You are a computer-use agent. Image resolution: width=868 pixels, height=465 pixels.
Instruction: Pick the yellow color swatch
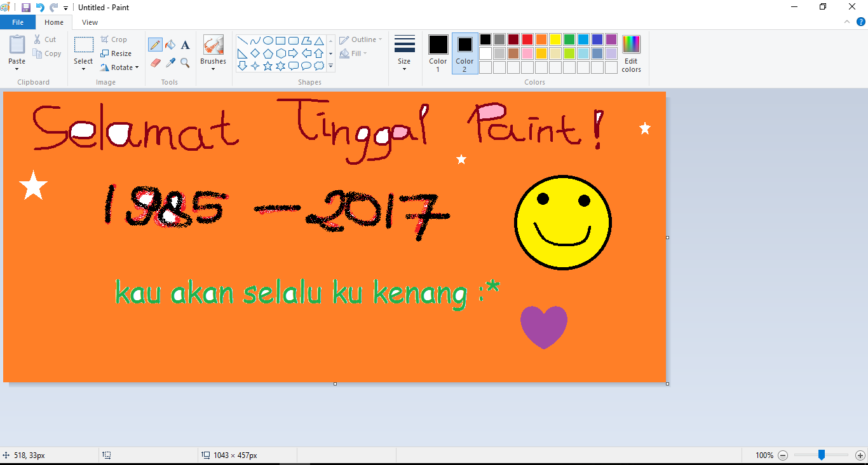pos(555,39)
